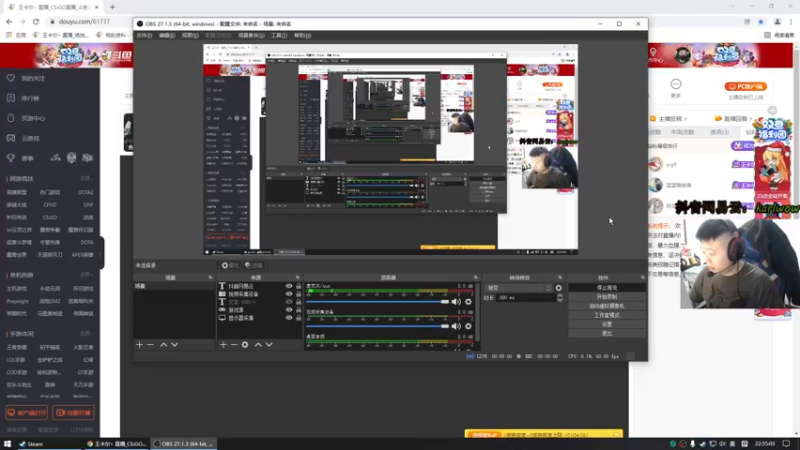
Task: Hide the 游戏源 source via eye icon
Action: click(x=289, y=310)
